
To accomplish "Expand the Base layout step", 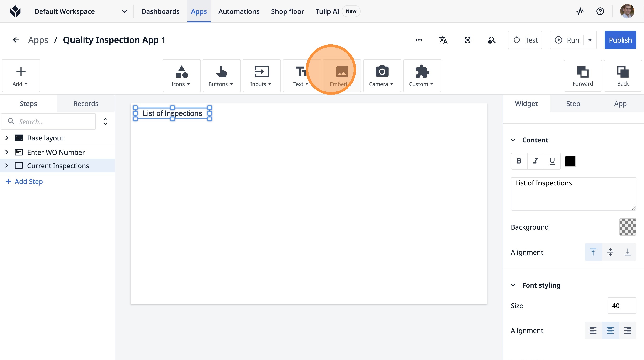I will (x=7, y=138).
